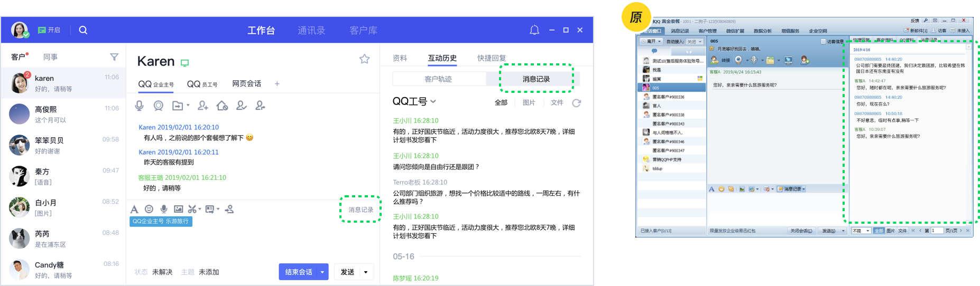Screen dimensions: 980x286
Task: Select the QQ企业主号 chat tab
Action: 156,84
